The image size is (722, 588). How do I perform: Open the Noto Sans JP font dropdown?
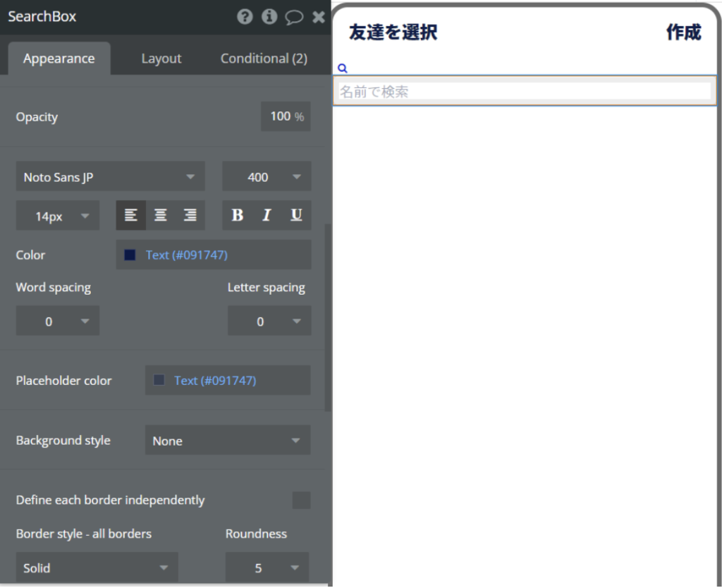tap(110, 177)
